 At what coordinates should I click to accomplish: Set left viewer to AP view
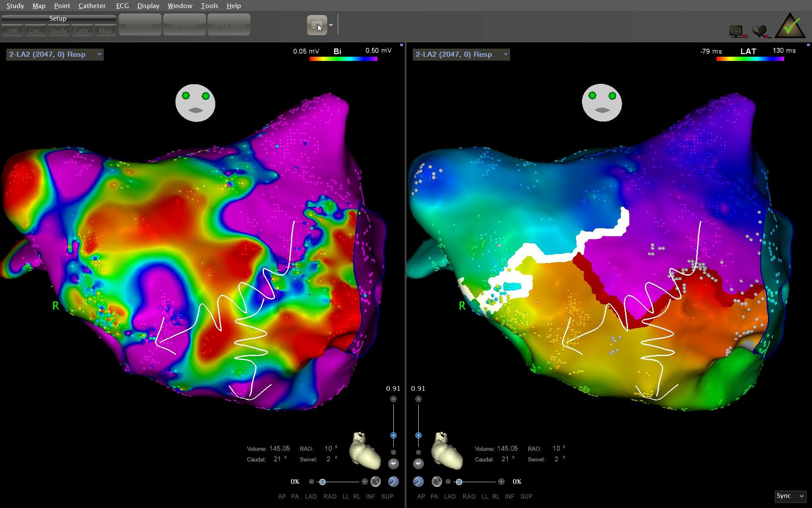tap(282, 496)
